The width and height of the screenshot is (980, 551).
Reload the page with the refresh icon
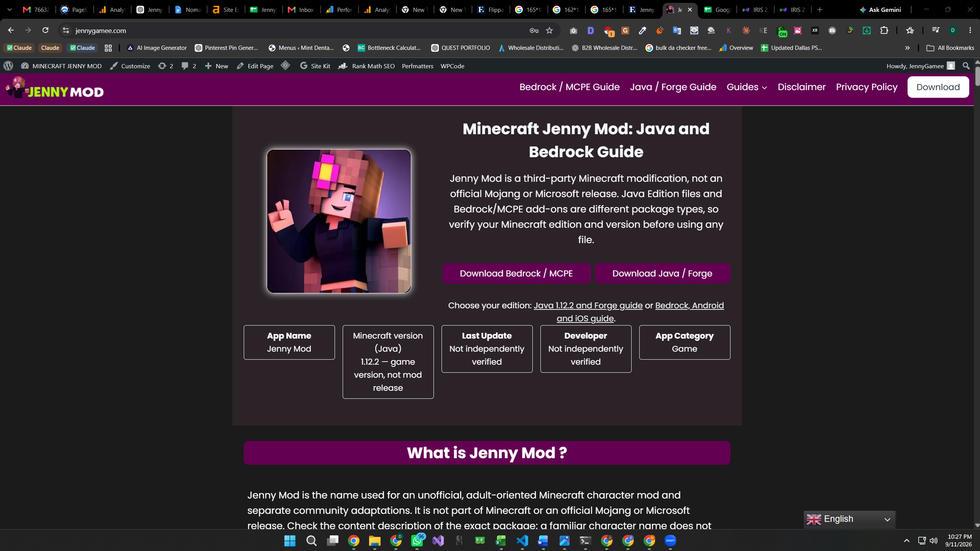[45, 30]
